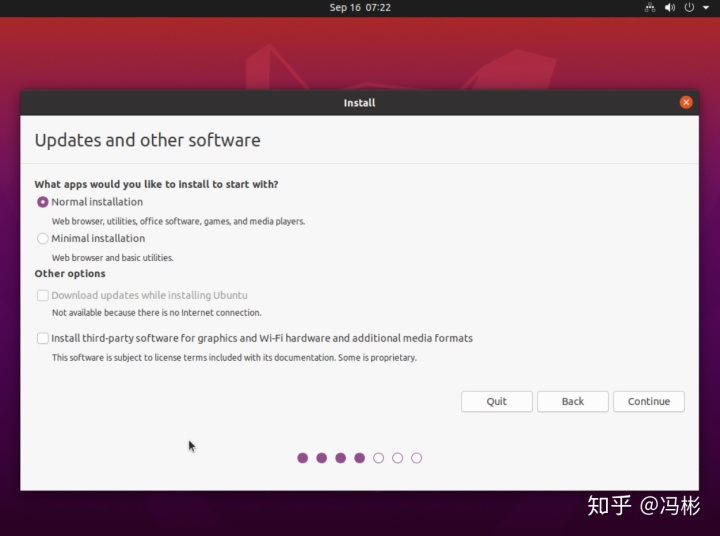This screenshot has width=720, height=536.
Task: Click 'Updates and other software' heading
Action: [147, 141]
